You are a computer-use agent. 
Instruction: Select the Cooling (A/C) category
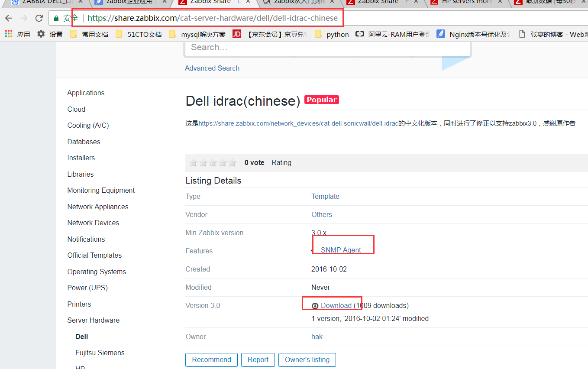pos(88,125)
